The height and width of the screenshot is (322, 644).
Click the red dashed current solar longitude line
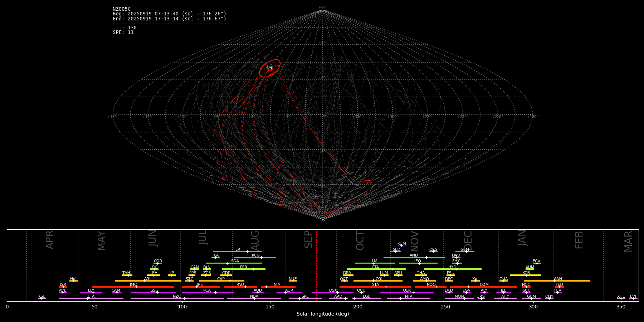pos(317,265)
